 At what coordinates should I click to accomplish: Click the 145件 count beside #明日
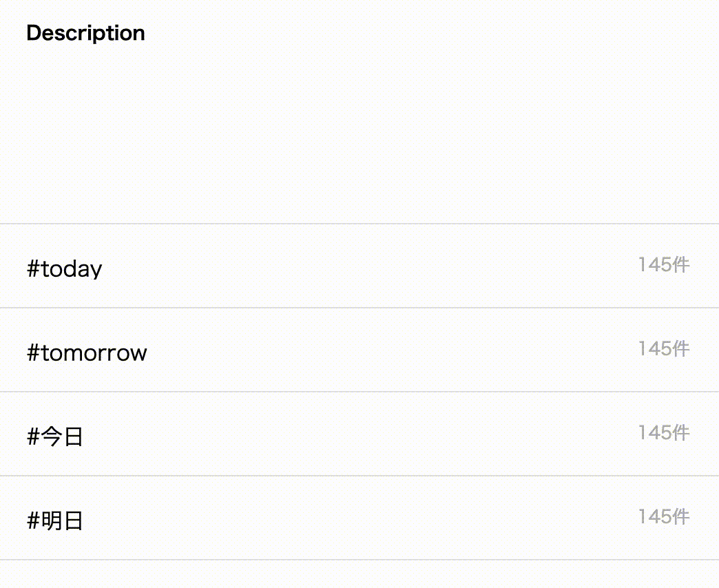[x=664, y=516]
